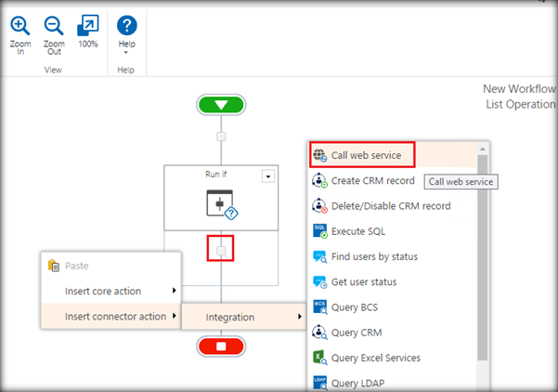Screen dimensions: 558x392
Task: Select Find users by status action
Action: click(393, 256)
